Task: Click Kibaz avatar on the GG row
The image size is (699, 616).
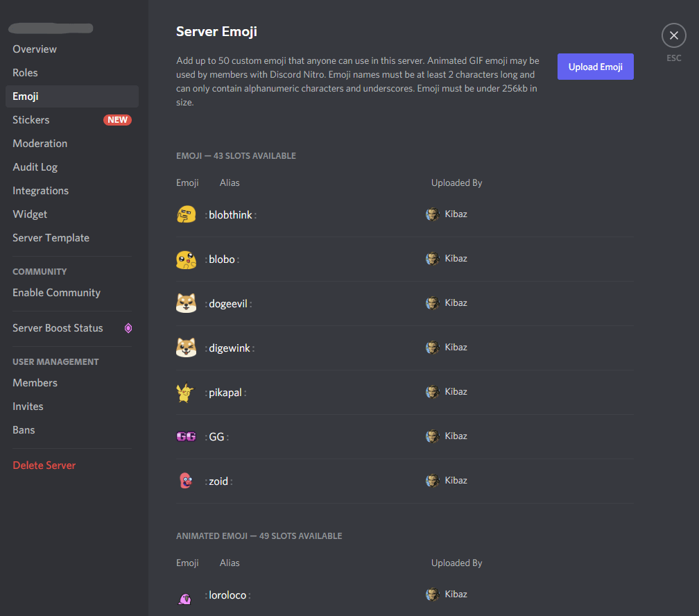Action: pyautogui.click(x=432, y=436)
